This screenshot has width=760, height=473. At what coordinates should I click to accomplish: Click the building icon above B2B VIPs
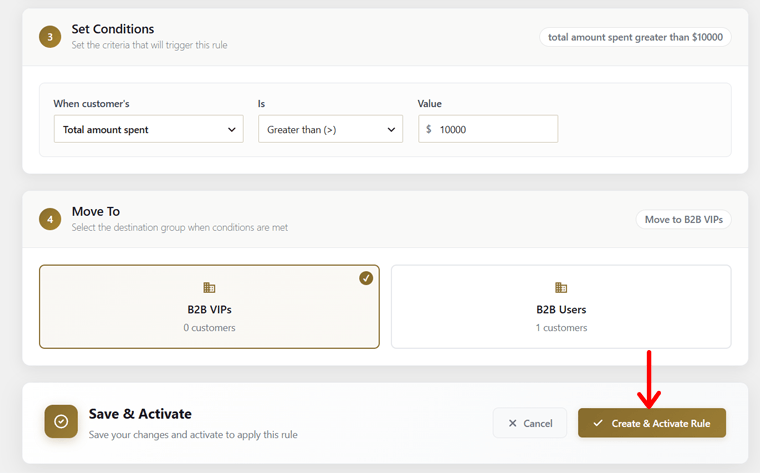click(x=209, y=287)
